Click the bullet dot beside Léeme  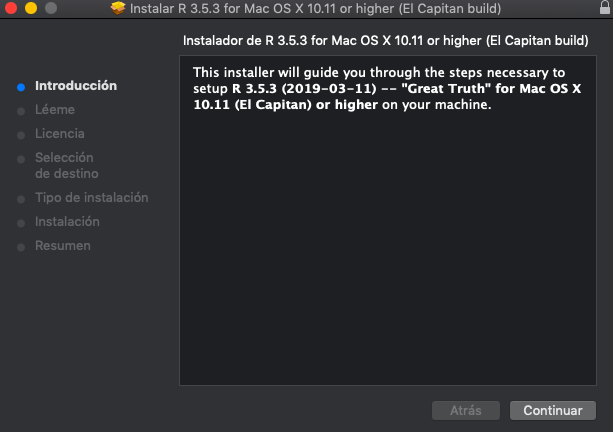21,111
